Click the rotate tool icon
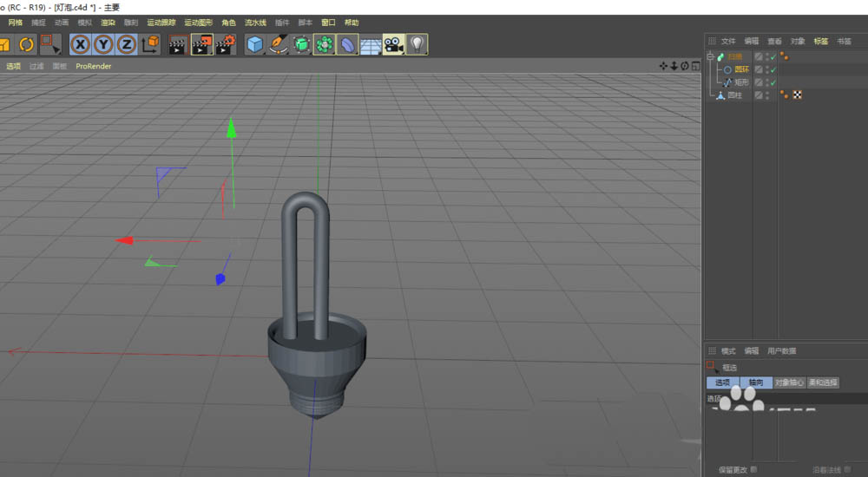The width and height of the screenshot is (868, 477). [x=26, y=44]
